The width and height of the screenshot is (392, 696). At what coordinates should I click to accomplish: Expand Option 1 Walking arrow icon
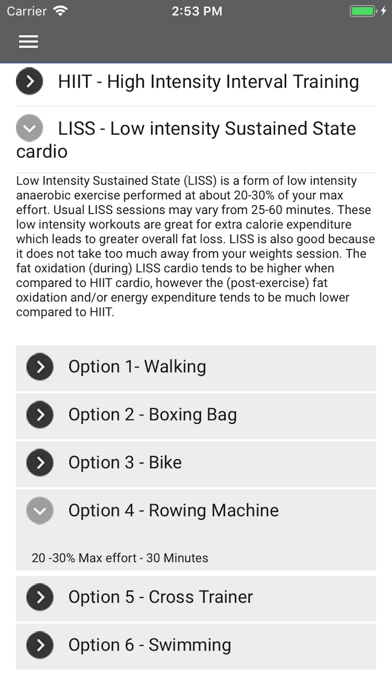point(40,367)
